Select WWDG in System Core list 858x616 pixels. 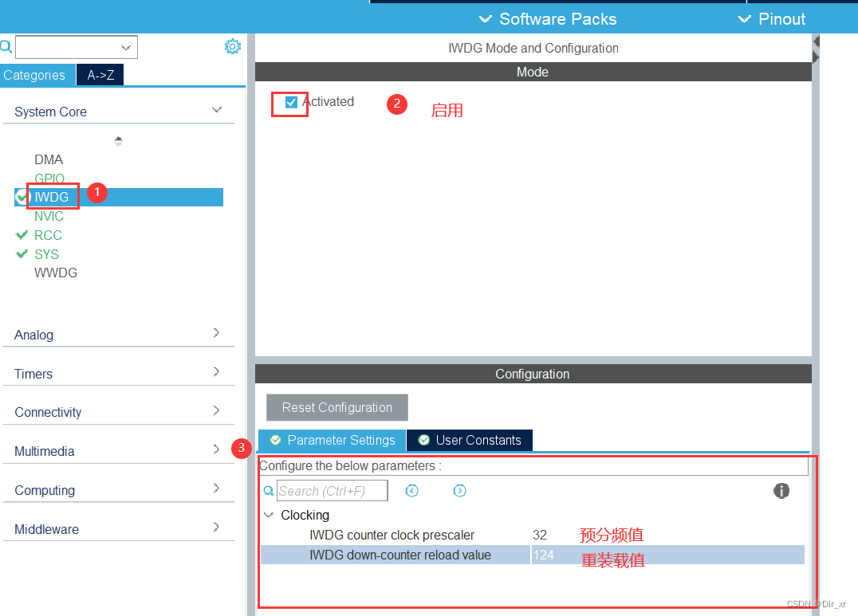pos(56,273)
